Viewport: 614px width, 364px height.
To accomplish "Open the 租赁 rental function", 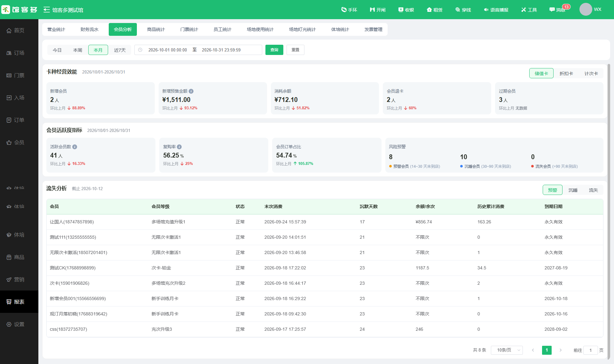I will tap(435, 10).
